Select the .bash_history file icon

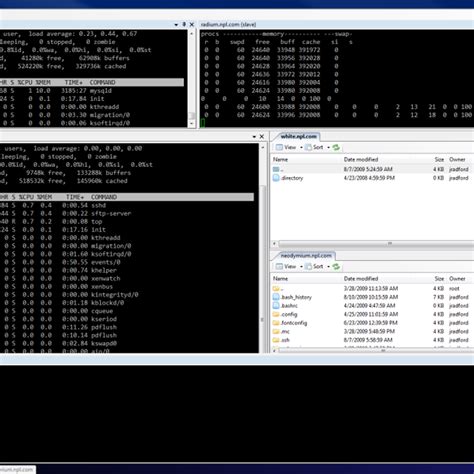click(x=276, y=297)
